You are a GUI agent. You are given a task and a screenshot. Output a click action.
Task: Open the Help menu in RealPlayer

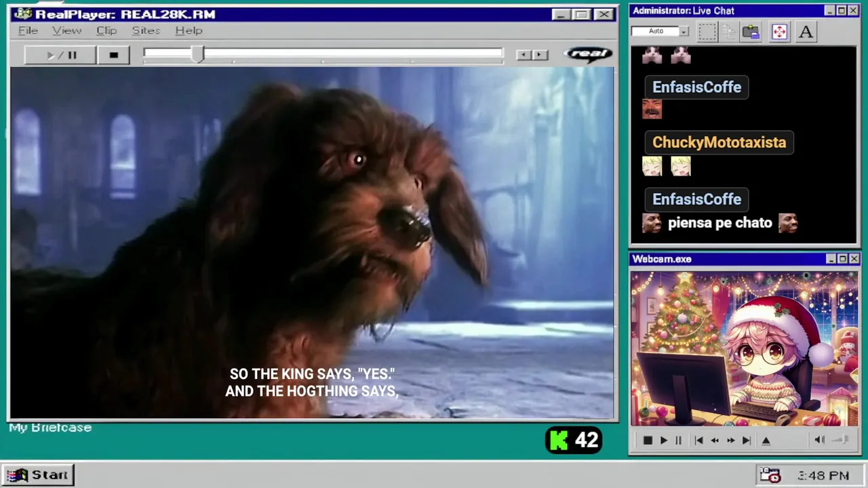click(189, 30)
